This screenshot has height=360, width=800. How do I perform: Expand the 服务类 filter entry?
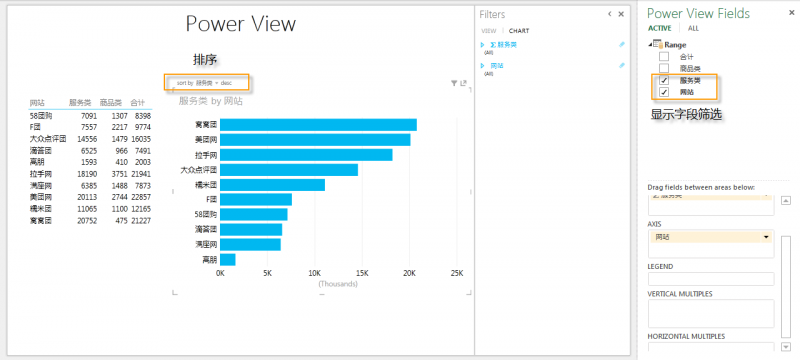(x=483, y=45)
